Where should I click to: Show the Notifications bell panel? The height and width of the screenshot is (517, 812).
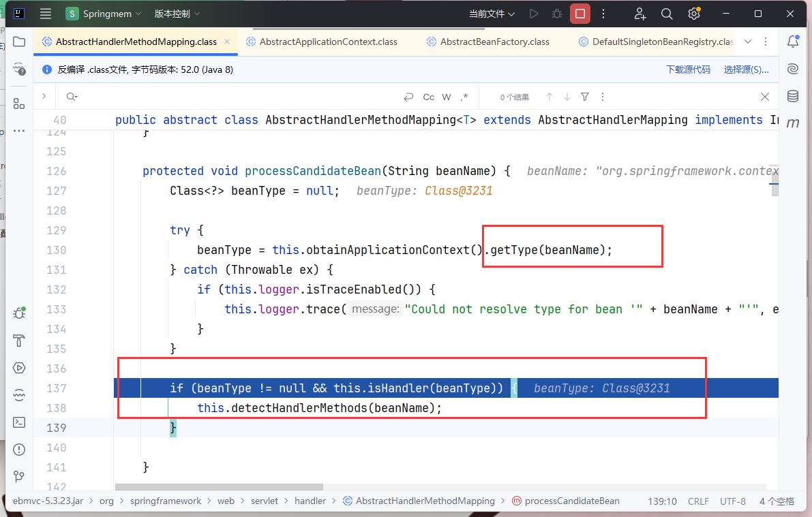[793, 42]
